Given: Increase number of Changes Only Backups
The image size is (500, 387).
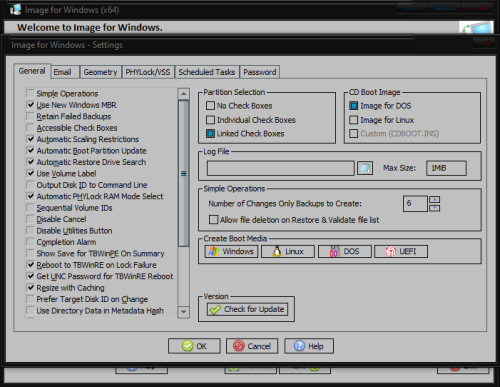Looking at the screenshot, I should pyautogui.click(x=435, y=199).
